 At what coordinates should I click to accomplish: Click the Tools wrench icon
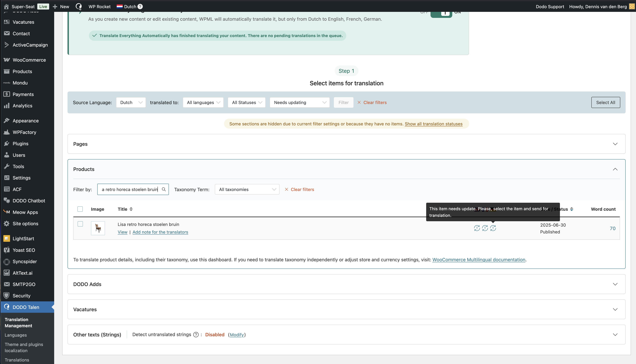pos(7,166)
